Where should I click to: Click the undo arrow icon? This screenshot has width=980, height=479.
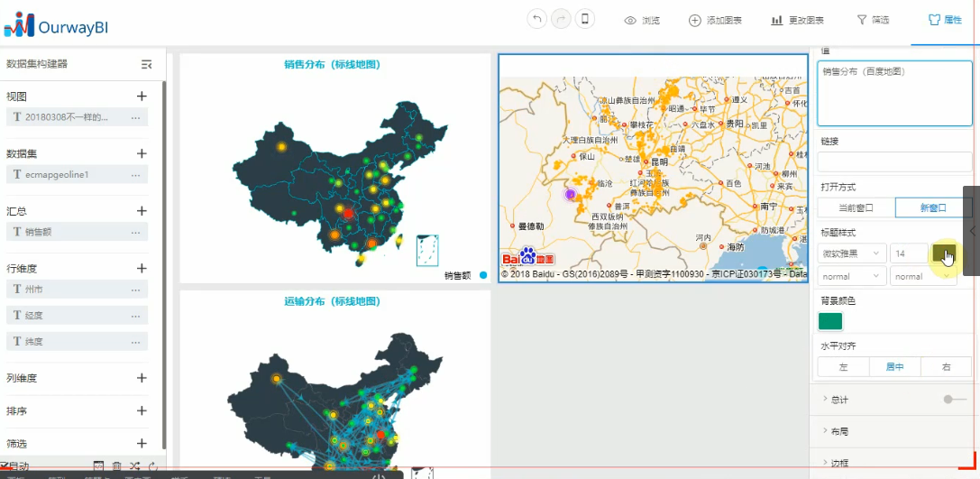pyautogui.click(x=536, y=19)
